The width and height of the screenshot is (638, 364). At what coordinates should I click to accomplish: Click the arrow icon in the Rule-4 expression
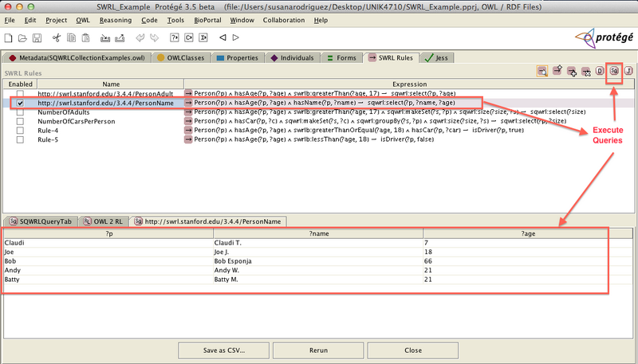pos(188,130)
